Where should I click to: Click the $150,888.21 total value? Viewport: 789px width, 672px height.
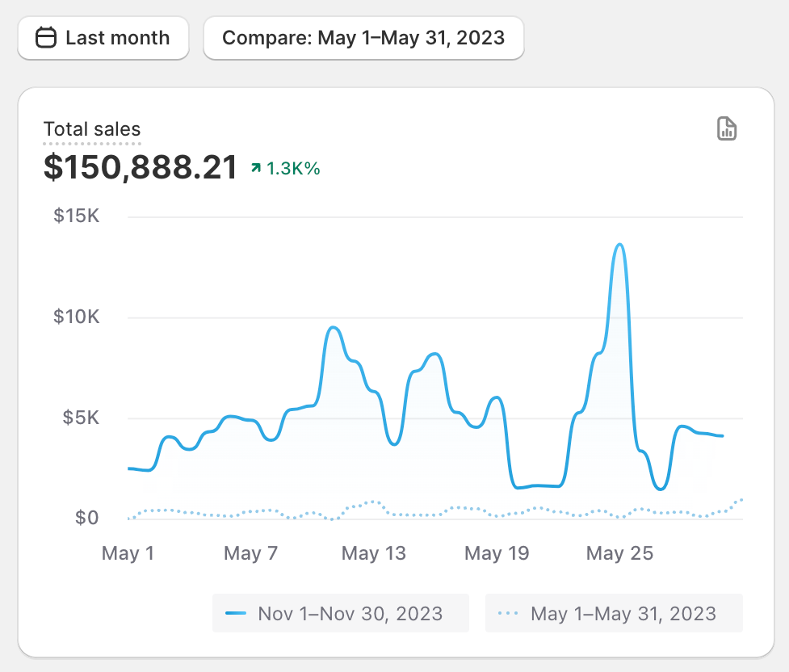point(140,167)
